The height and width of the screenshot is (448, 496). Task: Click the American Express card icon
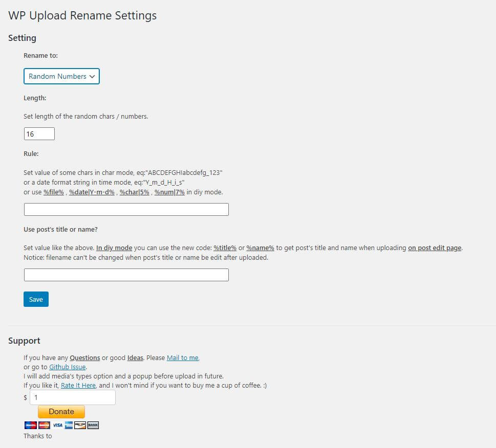click(69, 425)
